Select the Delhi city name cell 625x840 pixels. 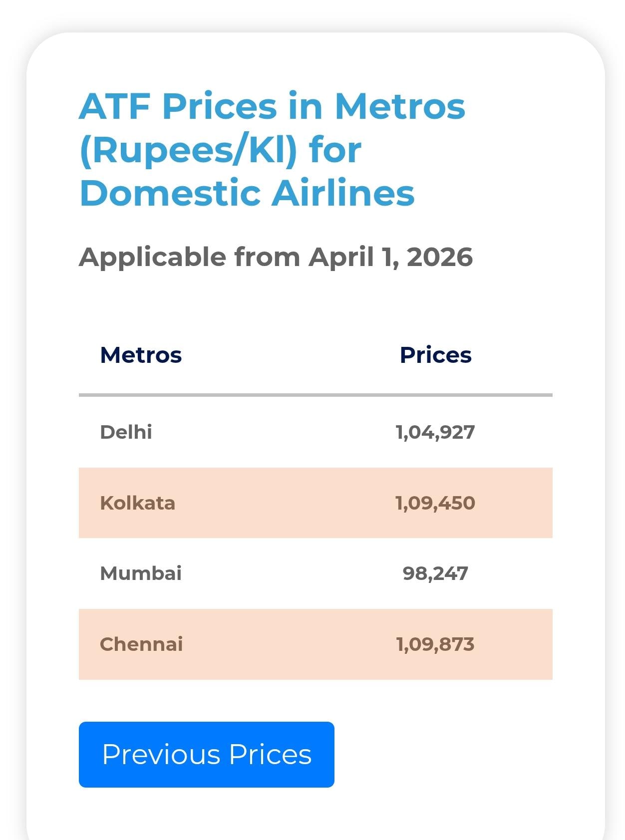[x=126, y=432]
